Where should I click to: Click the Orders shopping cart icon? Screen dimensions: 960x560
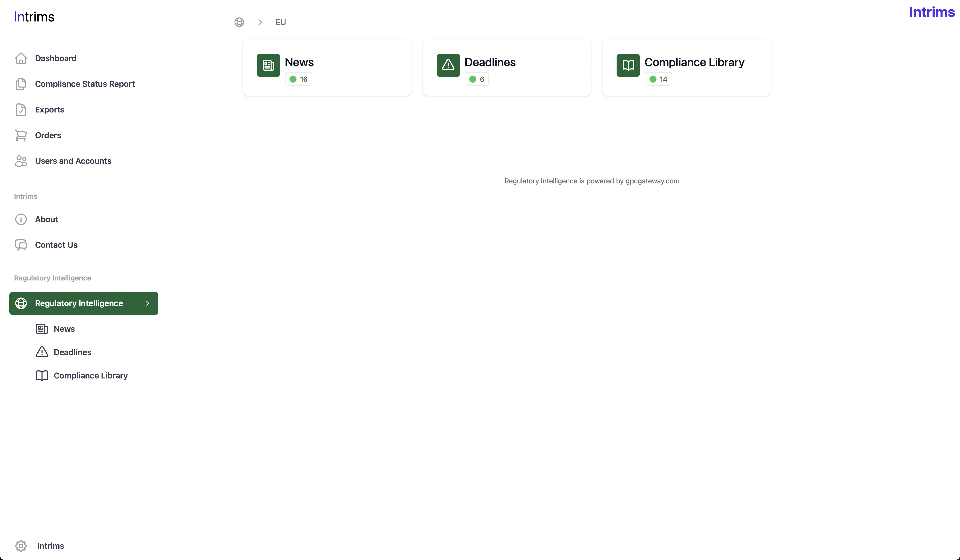point(21,135)
